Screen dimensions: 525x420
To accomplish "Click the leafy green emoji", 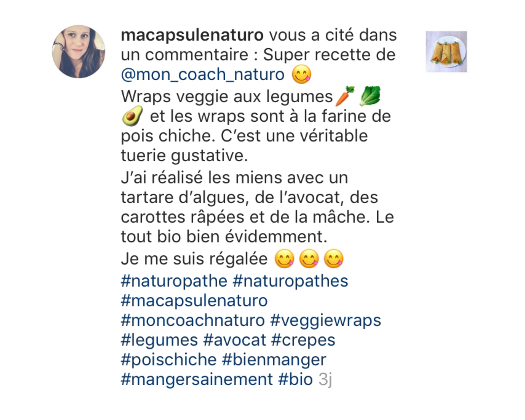I will 370,96.
